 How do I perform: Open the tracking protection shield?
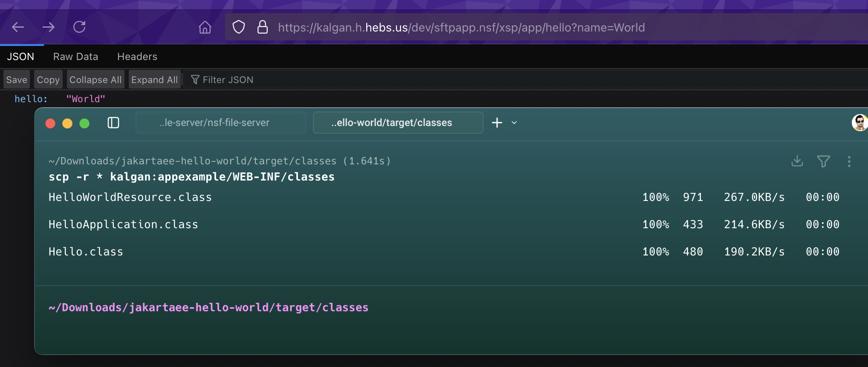tap(239, 27)
